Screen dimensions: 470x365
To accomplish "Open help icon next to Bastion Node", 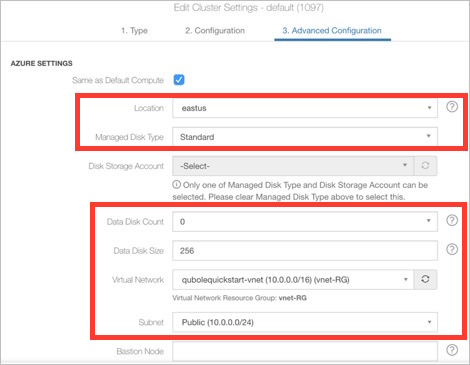I will pyautogui.click(x=452, y=350).
